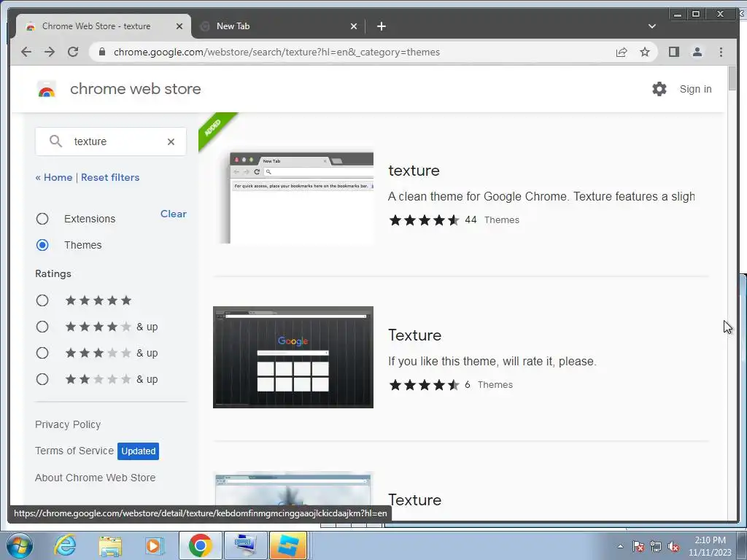Reload the Chrome Web Store page
The image size is (747, 560).
[73, 52]
